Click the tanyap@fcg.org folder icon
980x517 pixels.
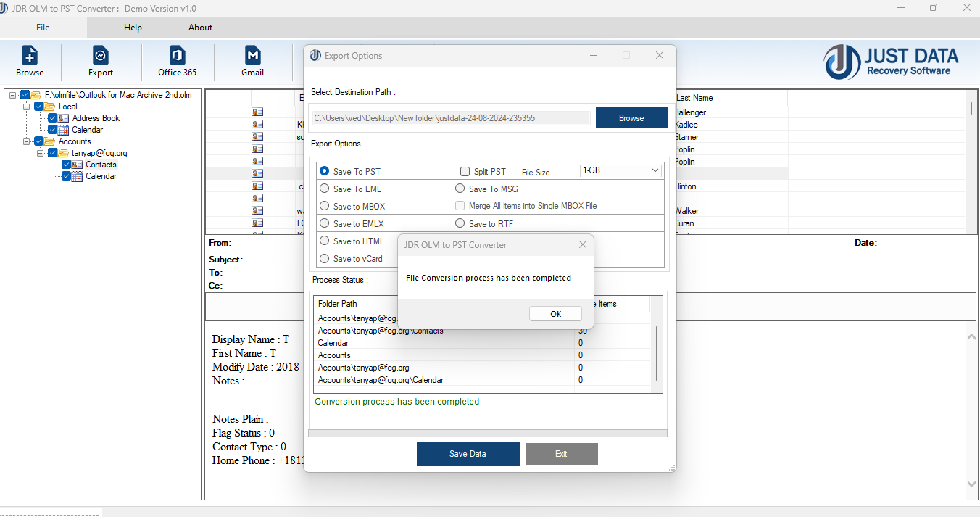pos(64,153)
